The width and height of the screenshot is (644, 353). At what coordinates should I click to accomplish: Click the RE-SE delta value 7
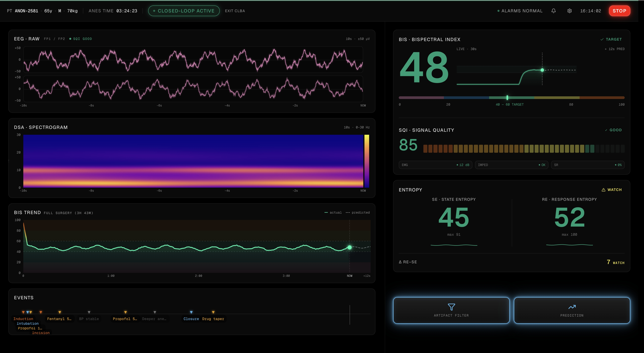609,262
